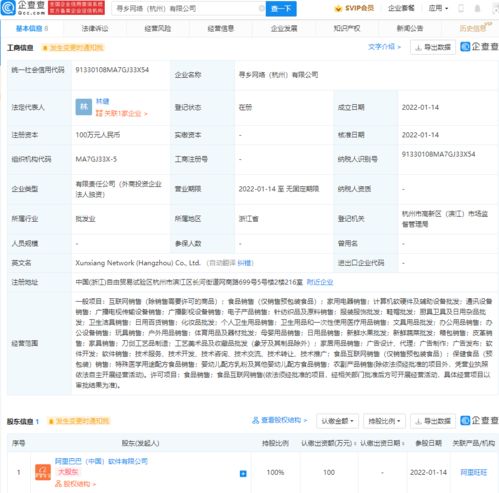Focus the company name search field
The height and width of the screenshot is (493, 499).
tap(187, 9)
